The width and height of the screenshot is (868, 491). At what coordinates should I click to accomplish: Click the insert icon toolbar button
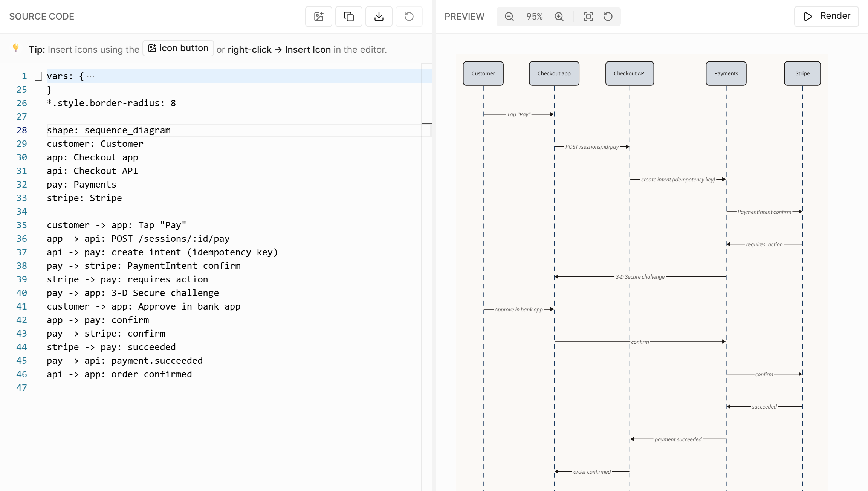[318, 17]
